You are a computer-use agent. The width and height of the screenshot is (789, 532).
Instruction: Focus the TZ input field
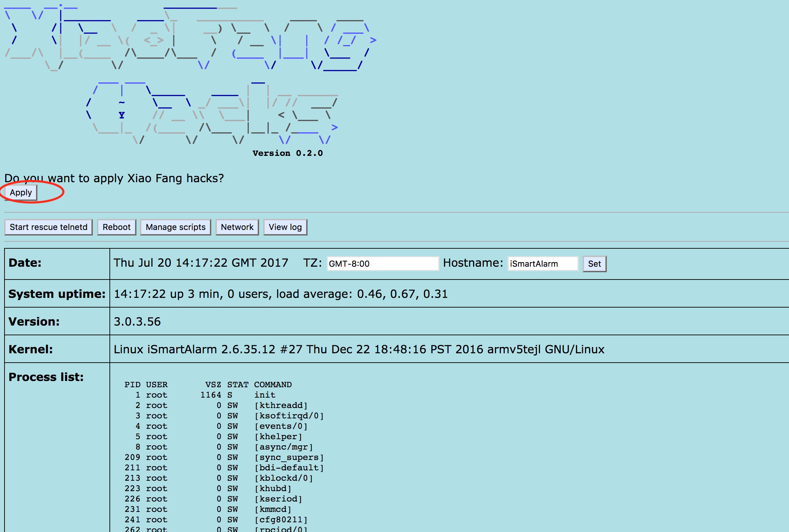point(383,264)
